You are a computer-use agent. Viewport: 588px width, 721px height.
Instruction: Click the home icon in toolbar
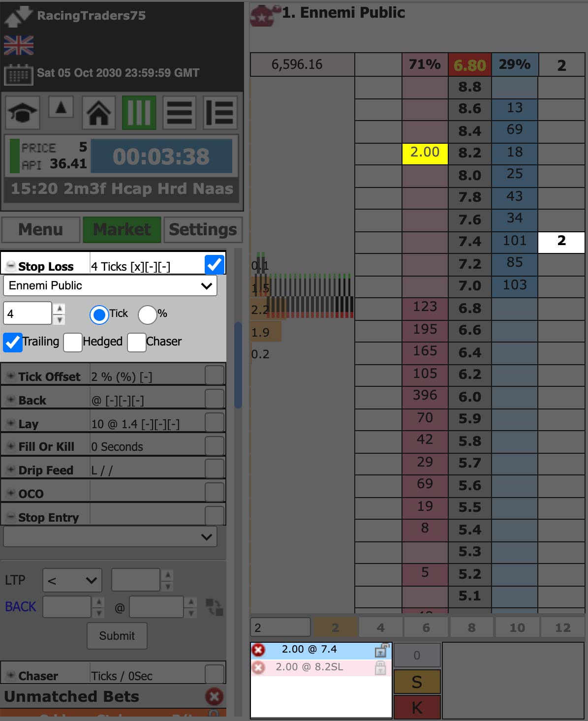pos(98,113)
